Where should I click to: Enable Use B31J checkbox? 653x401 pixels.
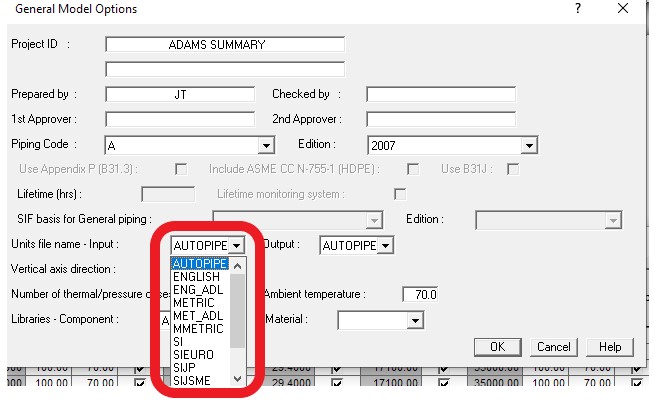coord(513,169)
